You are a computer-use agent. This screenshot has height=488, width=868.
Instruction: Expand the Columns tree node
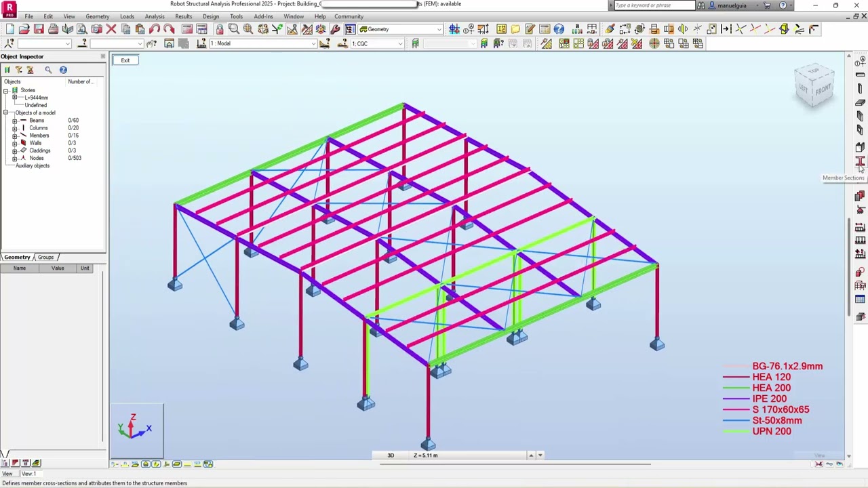pos(14,128)
